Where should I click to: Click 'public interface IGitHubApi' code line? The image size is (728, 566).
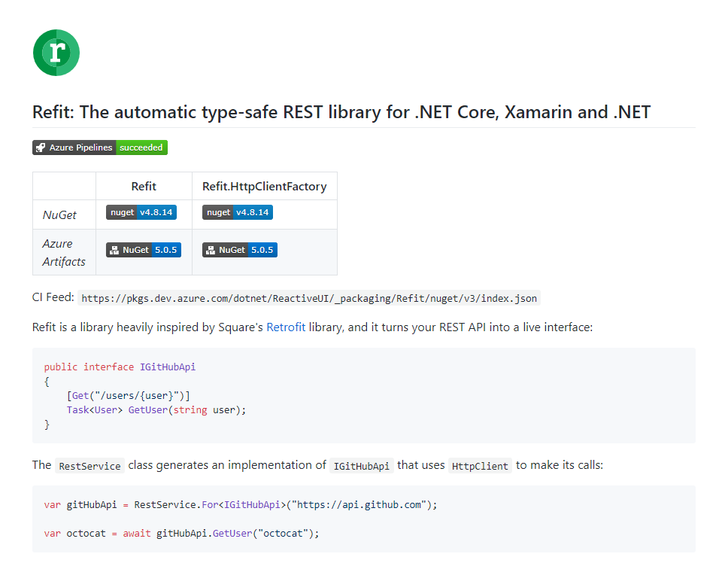[x=120, y=367]
